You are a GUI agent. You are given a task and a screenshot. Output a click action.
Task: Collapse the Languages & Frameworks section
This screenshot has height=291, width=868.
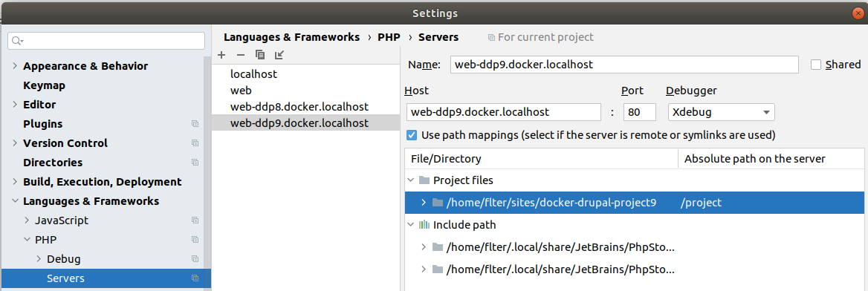(x=14, y=201)
